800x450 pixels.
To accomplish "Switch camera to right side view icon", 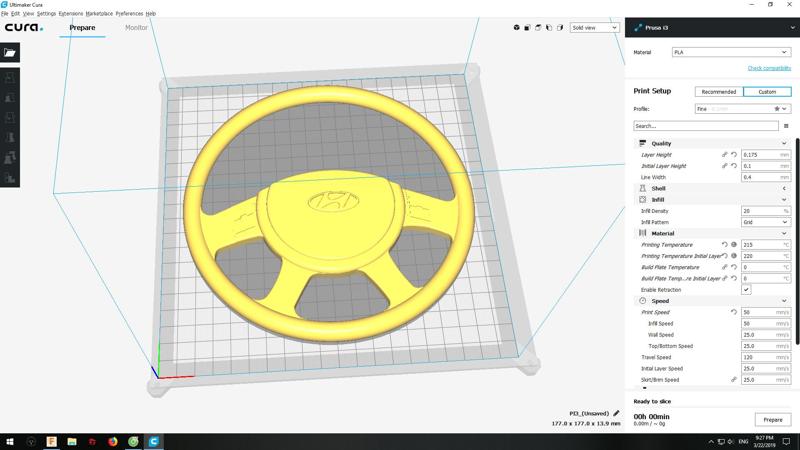I will [x=560, y=28].
